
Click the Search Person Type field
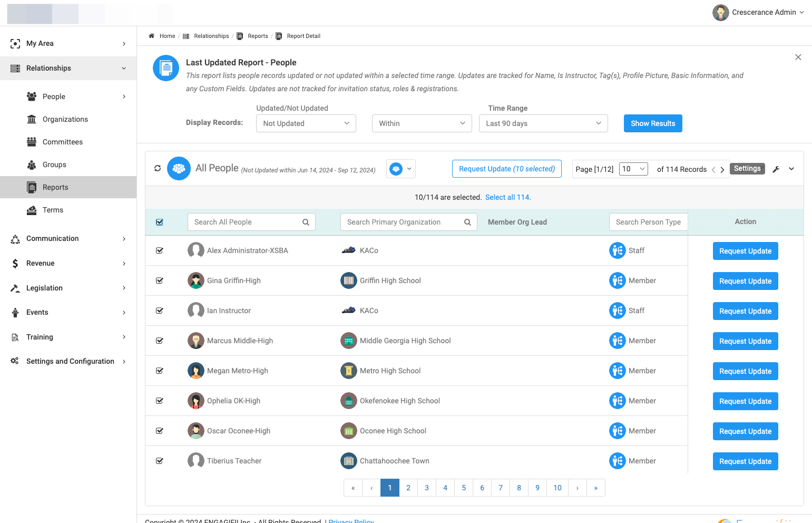648,222
